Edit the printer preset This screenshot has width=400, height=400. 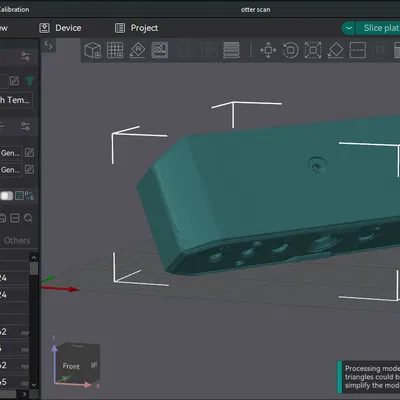point(14,81)
